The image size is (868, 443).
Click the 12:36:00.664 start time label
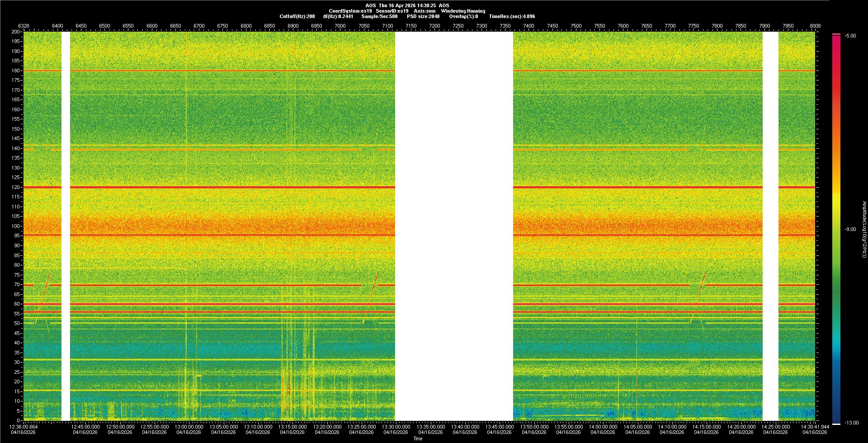(x=24, y=427)
